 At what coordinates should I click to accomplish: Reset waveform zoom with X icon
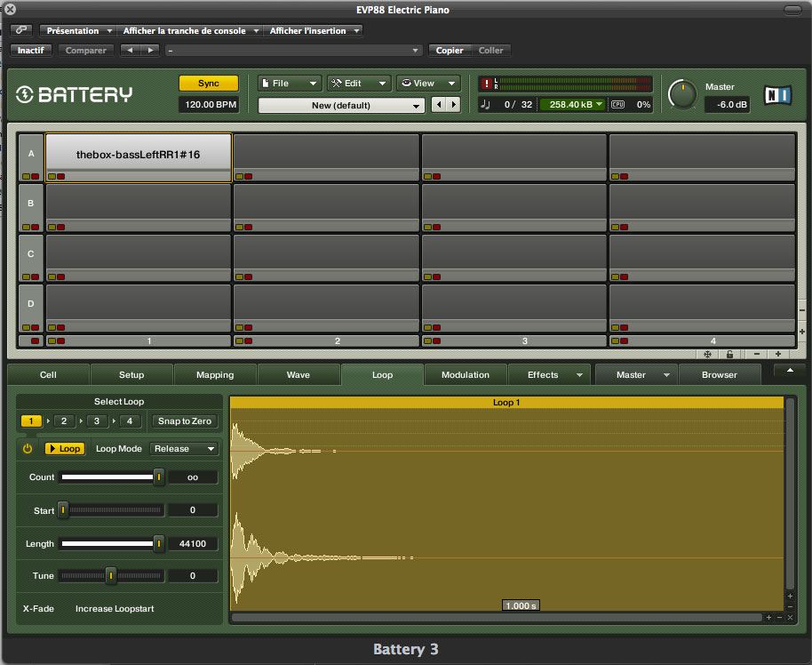791,617
